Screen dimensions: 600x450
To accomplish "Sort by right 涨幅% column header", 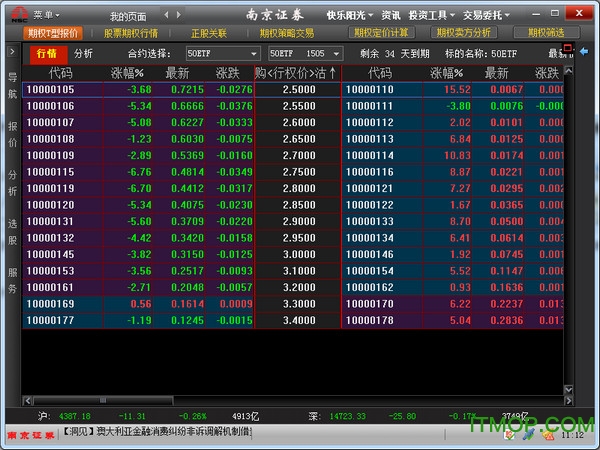I will coord(447,73).
